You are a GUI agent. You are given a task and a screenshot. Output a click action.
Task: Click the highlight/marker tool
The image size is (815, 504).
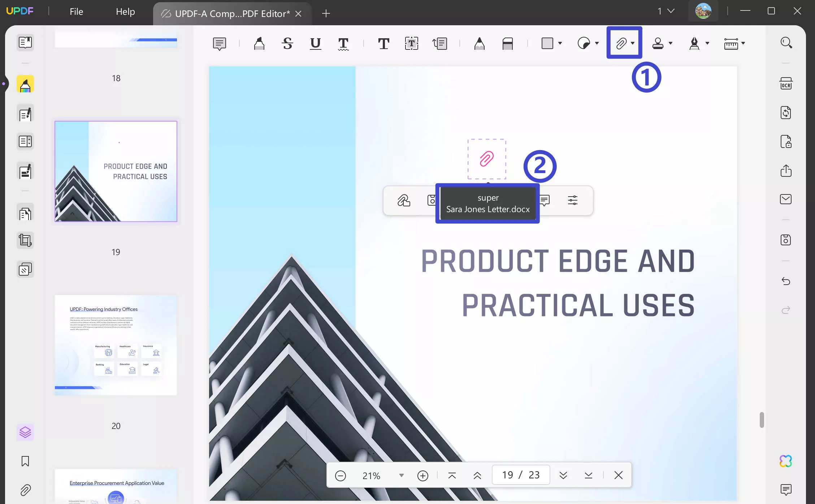click(x=259, y=43)
